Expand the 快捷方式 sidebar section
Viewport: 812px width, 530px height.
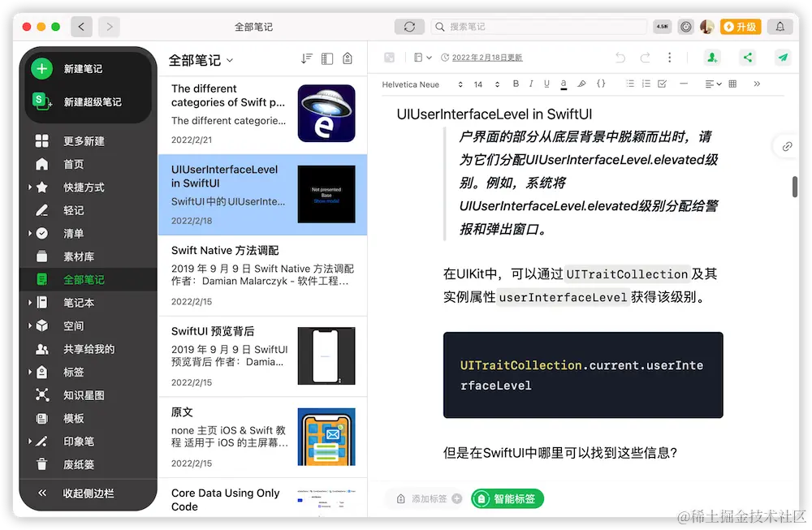click(x=29, y=187)
